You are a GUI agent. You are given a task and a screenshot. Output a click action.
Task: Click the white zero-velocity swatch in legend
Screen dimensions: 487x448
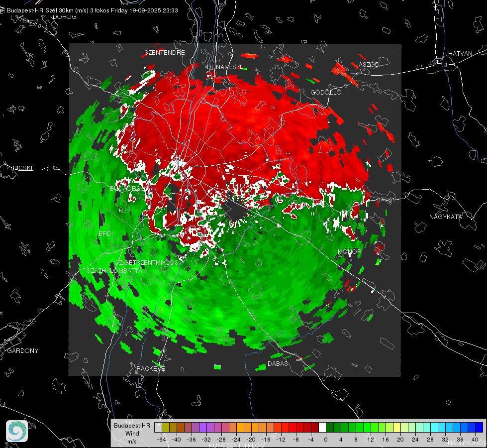[322, 428]
